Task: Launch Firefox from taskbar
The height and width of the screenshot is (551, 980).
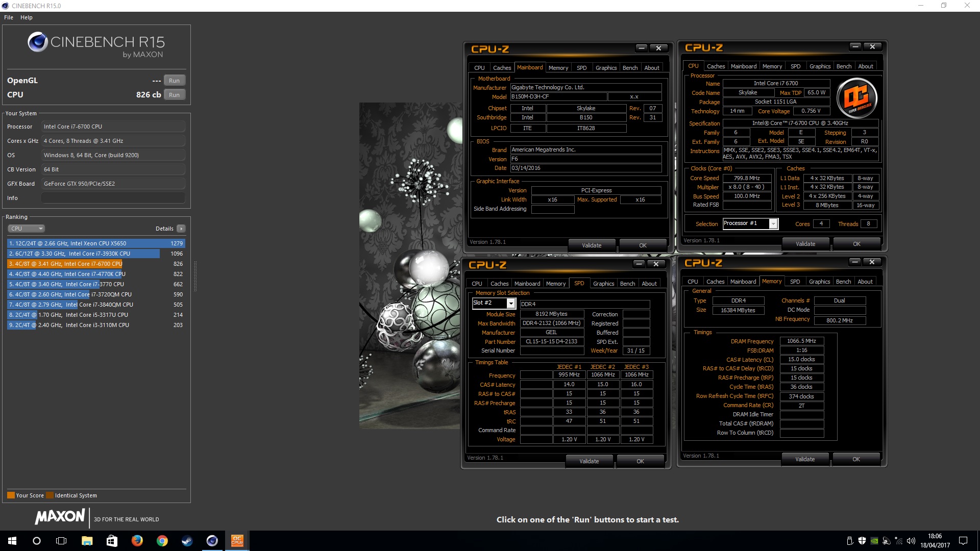Action: 137,541
